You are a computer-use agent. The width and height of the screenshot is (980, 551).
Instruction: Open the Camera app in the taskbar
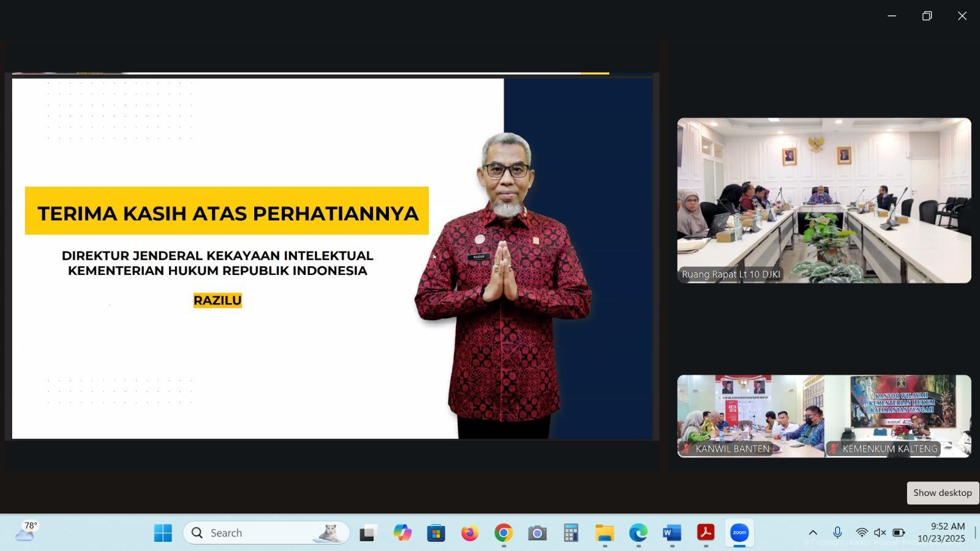click(537, 533)
